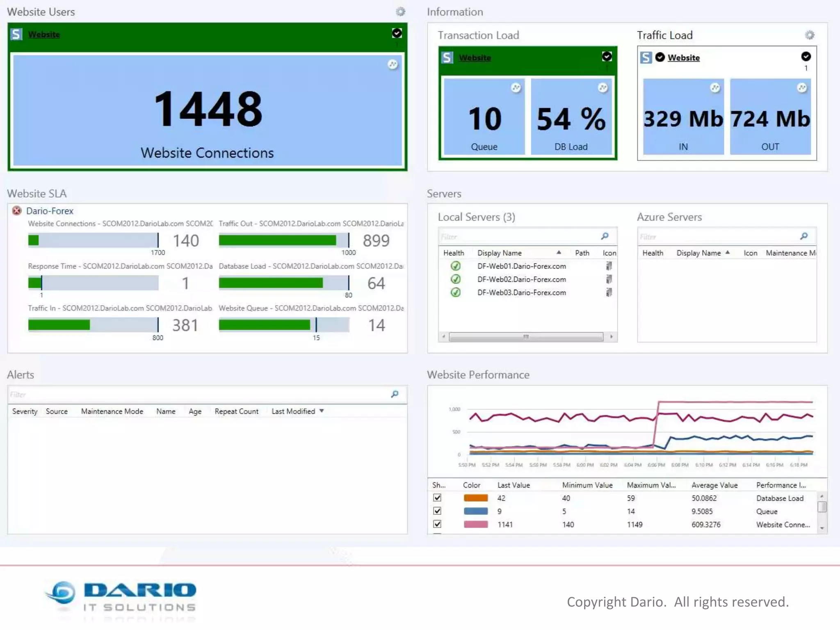The image size is (840, 630).
Task: Uncheck the Database Load series checkbox
Action: pos(437,498)
